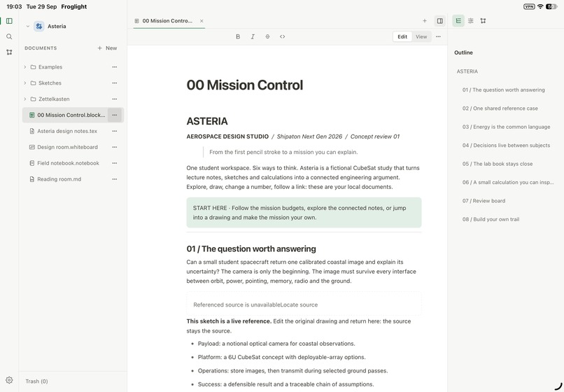
Task: Switch editor to Edit mode
Action: coord(402,36)
